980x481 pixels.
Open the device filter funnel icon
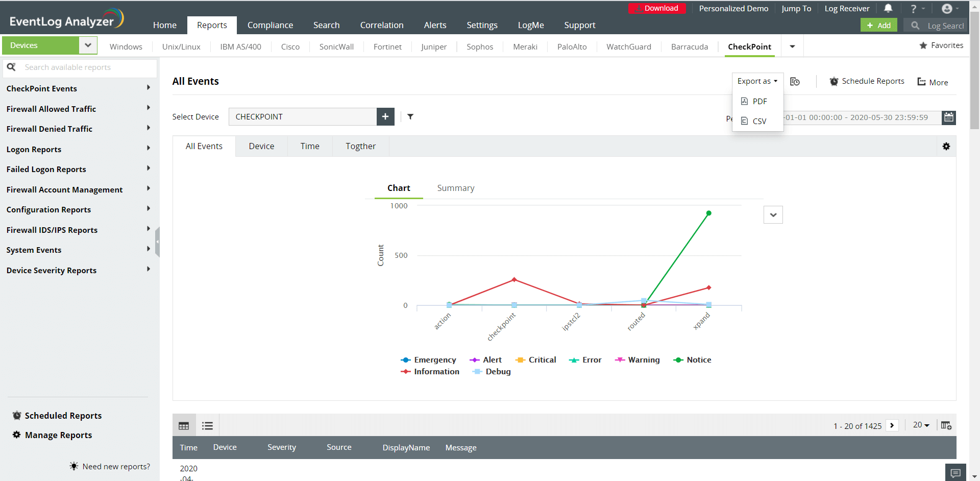[410, 116]
